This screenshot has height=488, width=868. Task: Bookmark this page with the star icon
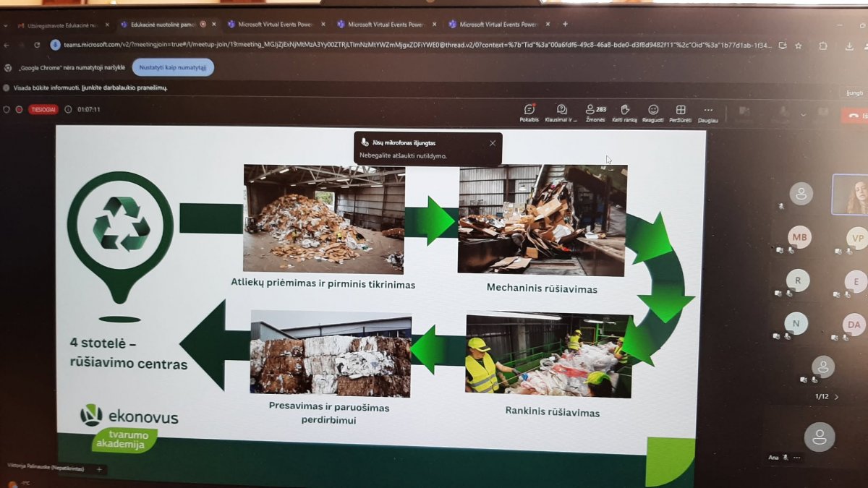point(798,46)
